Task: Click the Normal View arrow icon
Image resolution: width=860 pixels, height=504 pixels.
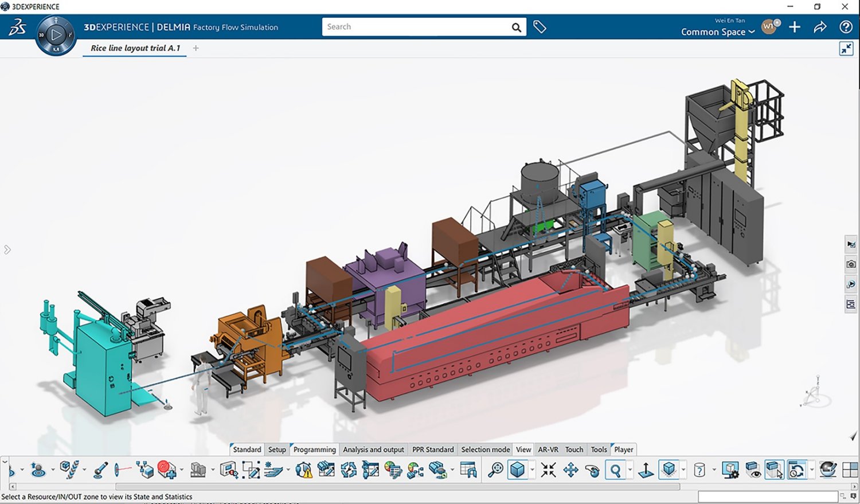Action: click(x=646, y=470)
